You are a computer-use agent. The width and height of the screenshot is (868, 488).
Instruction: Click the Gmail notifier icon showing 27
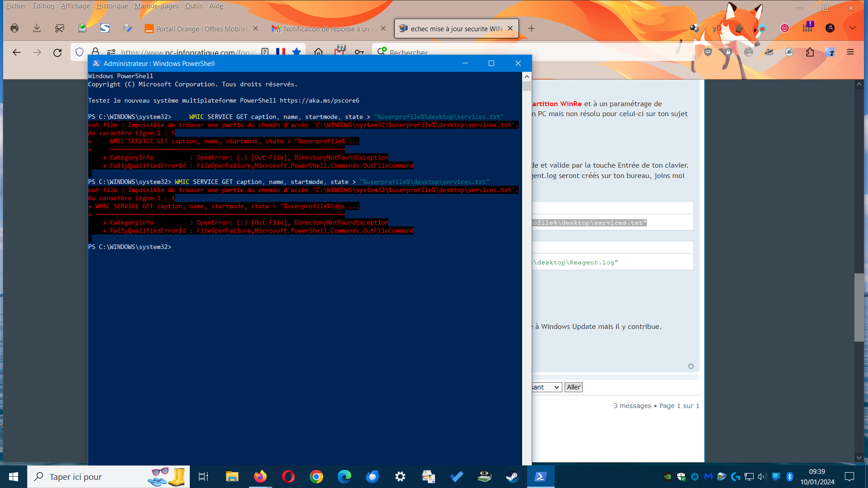pos(339,51)
